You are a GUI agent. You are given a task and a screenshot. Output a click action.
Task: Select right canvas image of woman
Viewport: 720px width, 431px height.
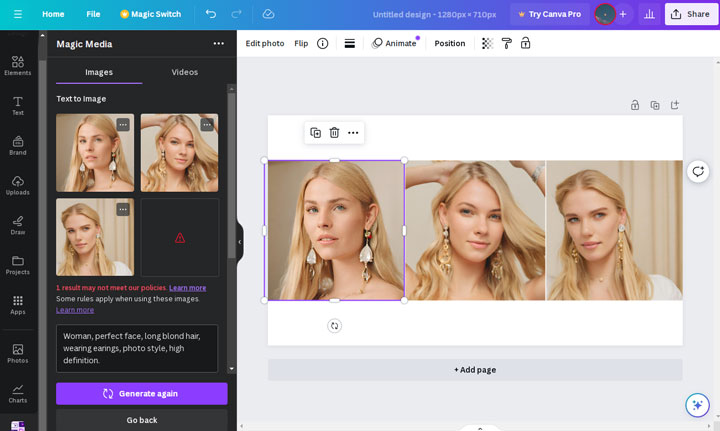tap(614, 230)
